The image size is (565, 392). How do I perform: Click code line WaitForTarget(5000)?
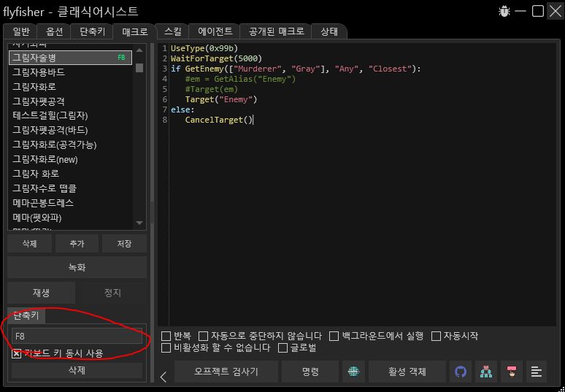point(216,58)
